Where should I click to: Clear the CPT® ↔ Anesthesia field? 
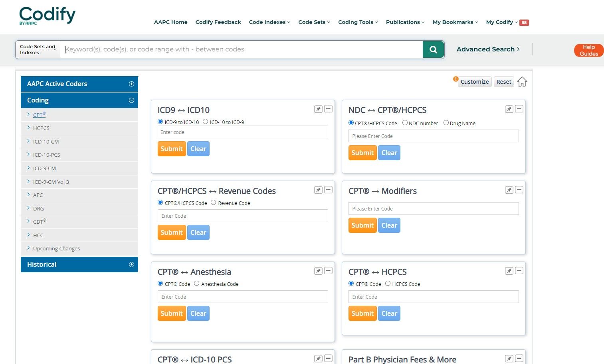[198, 313]
